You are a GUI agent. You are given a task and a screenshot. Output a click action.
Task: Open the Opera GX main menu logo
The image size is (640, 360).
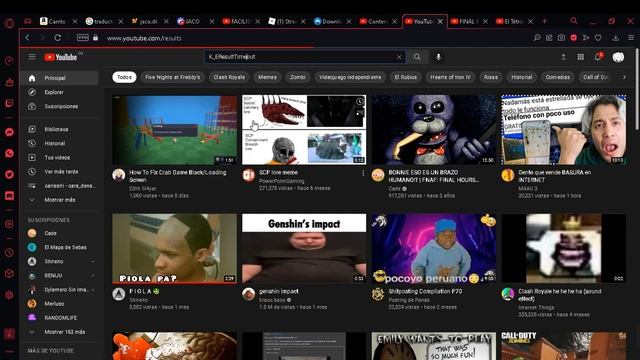pyautogui.click(x=9, y=23)
